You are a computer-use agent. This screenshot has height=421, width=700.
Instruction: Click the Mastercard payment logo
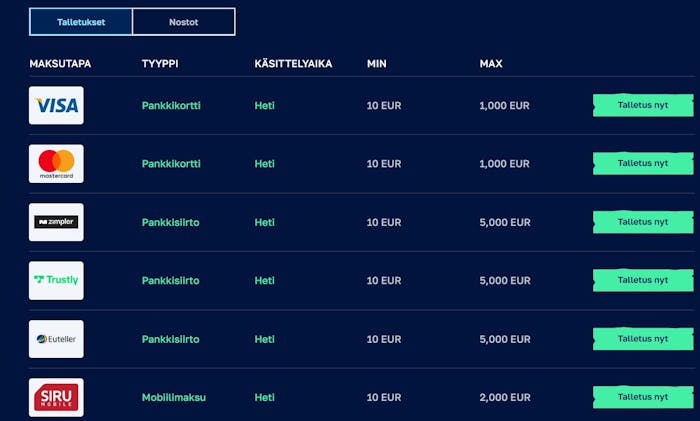coord(56,164)
